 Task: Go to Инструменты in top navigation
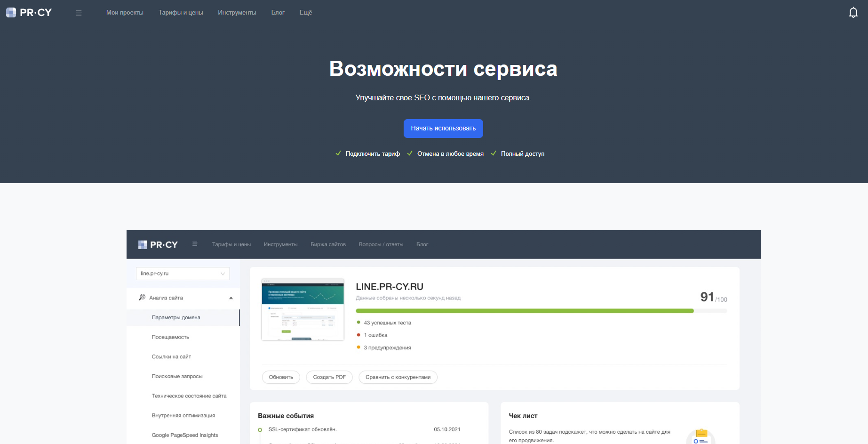(237, 13)
